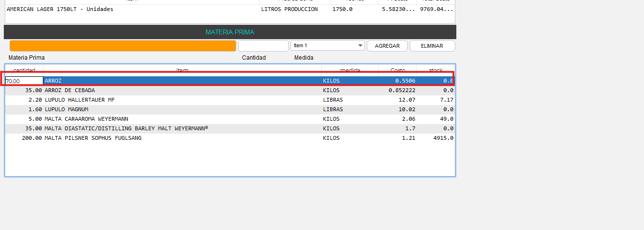Select the ARROZ DE CEBADA row
The image size is (644, 230).
[x=70, y=90]
